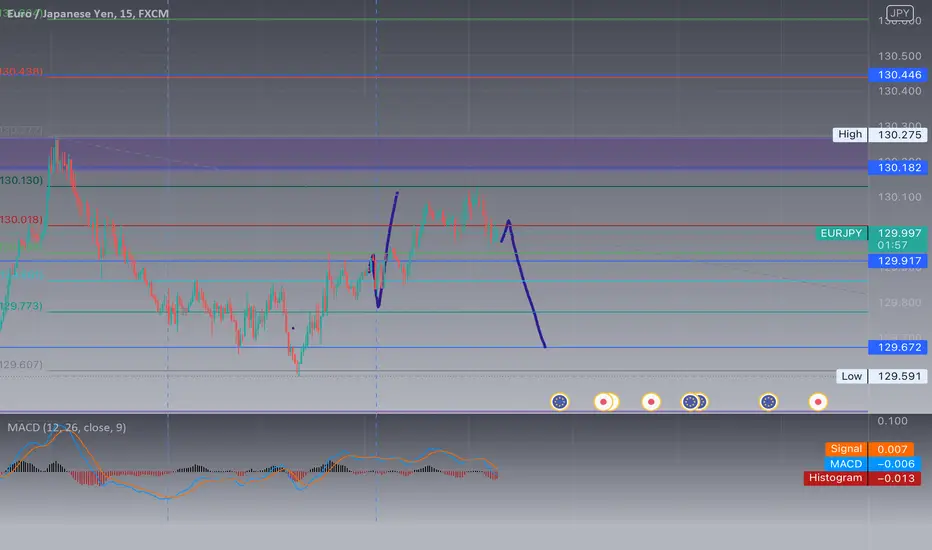932x550 pixels.
Task: Click the red 130.438 level label
Action: tap(21, 71)
